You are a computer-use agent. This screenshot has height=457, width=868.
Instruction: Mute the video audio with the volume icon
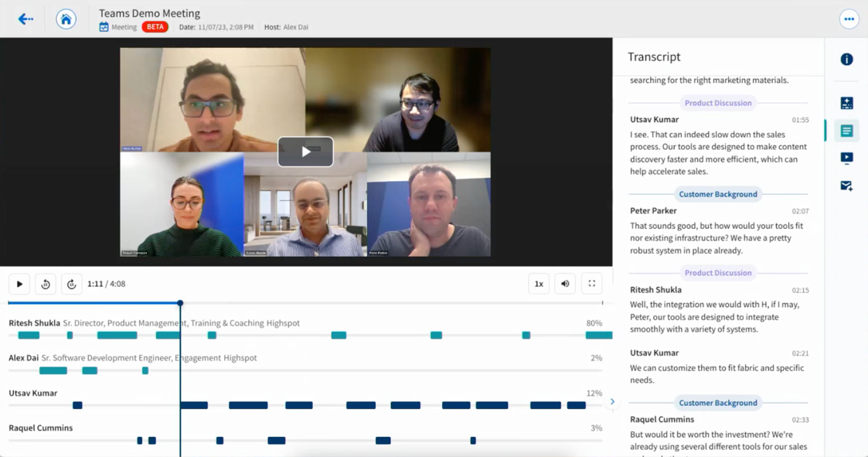[x=565, y=284]
